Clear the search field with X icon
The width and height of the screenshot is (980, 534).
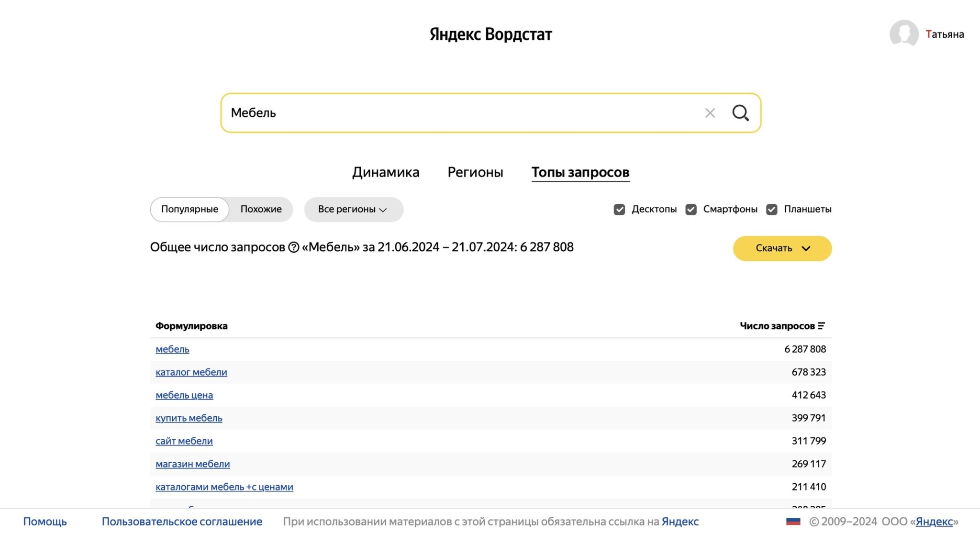click(710, 113)
